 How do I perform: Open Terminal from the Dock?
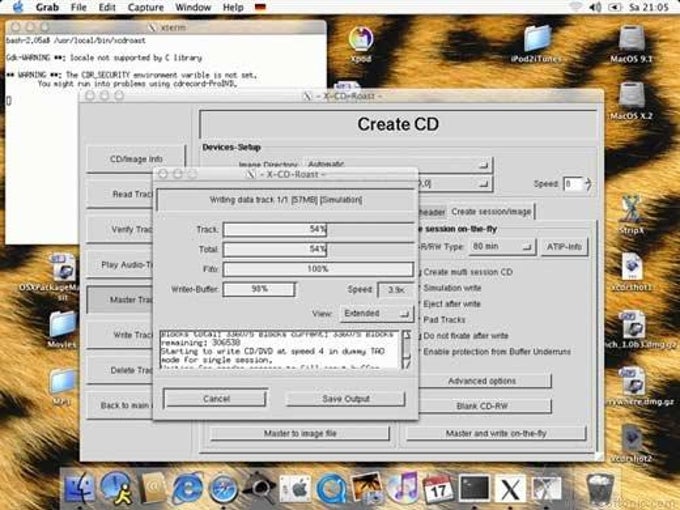pos(474,489)
